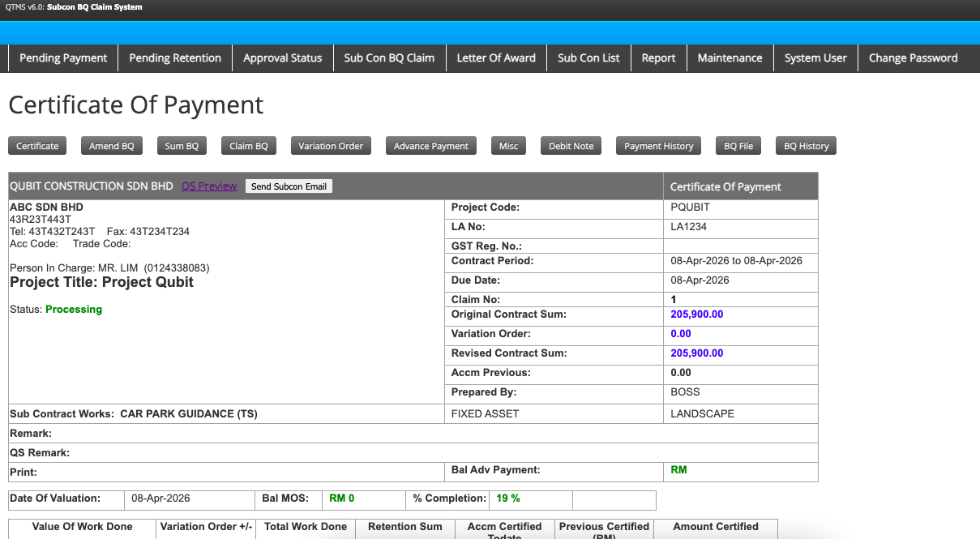
Task: Go to System User page
Action: pos(815,58)
